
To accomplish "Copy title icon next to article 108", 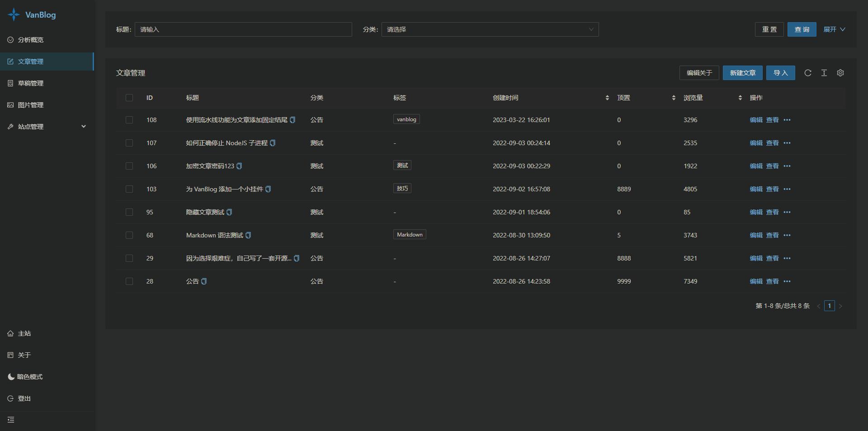I will point(292,120).
